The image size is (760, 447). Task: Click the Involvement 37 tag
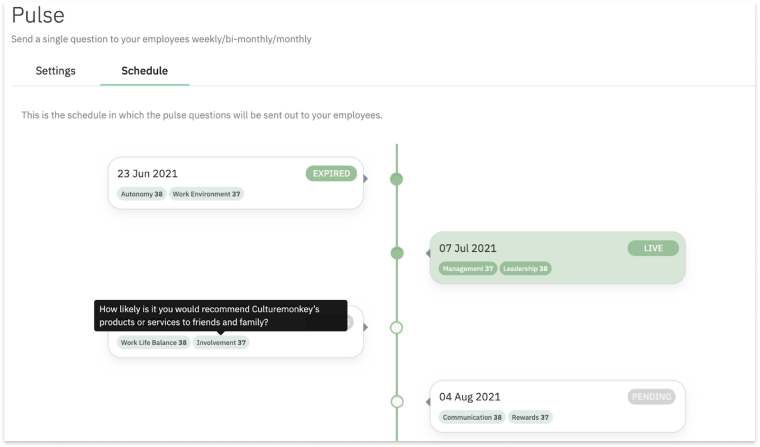click(x=221, y=342)
